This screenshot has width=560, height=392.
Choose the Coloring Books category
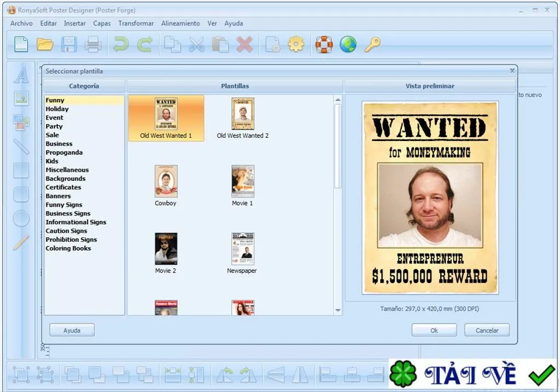pyautogui.click(x=68, y=248)
